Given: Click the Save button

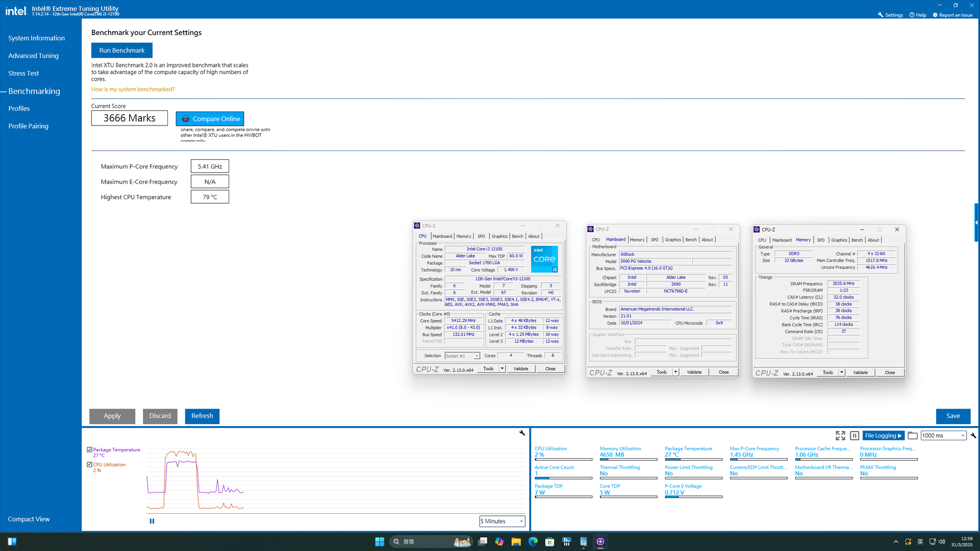Looking at the screenshot, I should (953, 416).
